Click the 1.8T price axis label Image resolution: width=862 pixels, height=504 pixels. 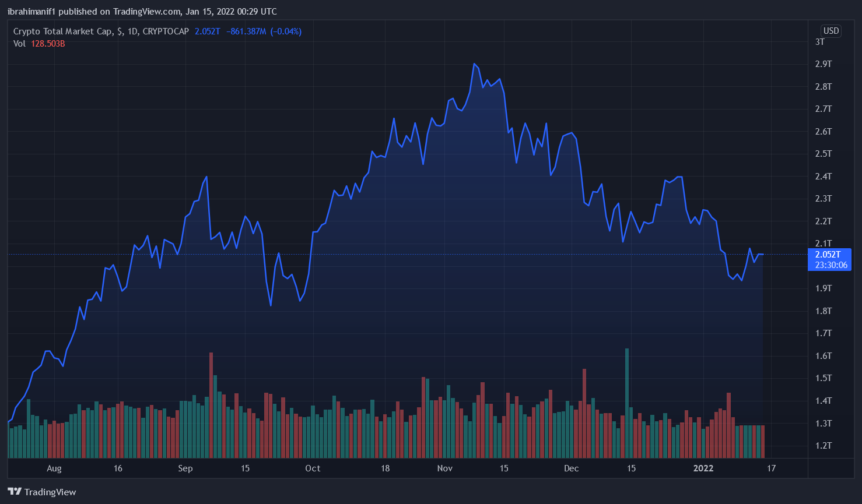point(824,311)
